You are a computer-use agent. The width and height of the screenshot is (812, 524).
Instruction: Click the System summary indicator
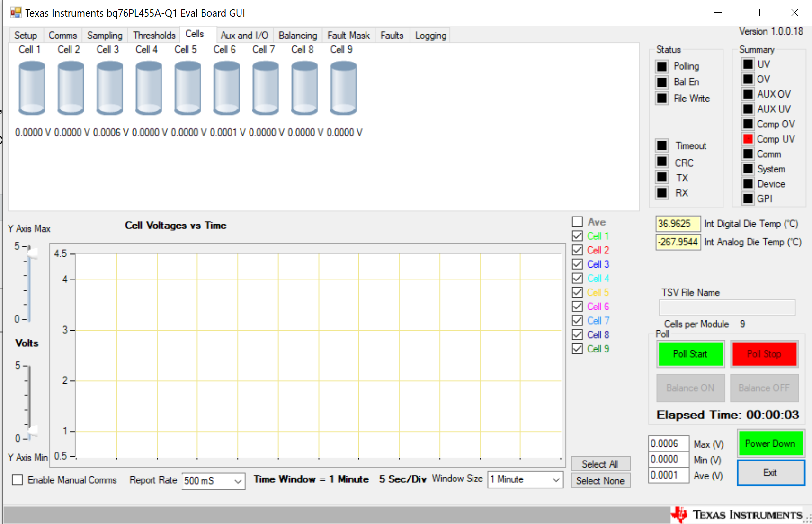click(748, 169)
